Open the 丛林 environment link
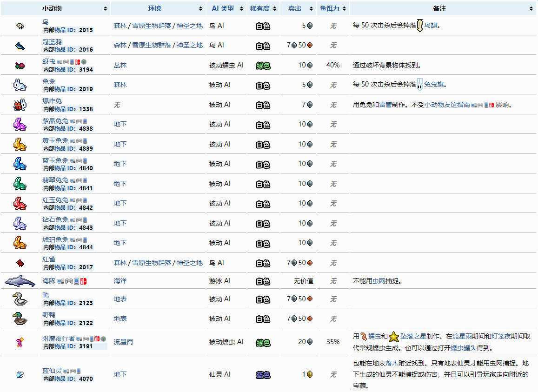This screenshot has width=538, height=392. click(120, 66)
